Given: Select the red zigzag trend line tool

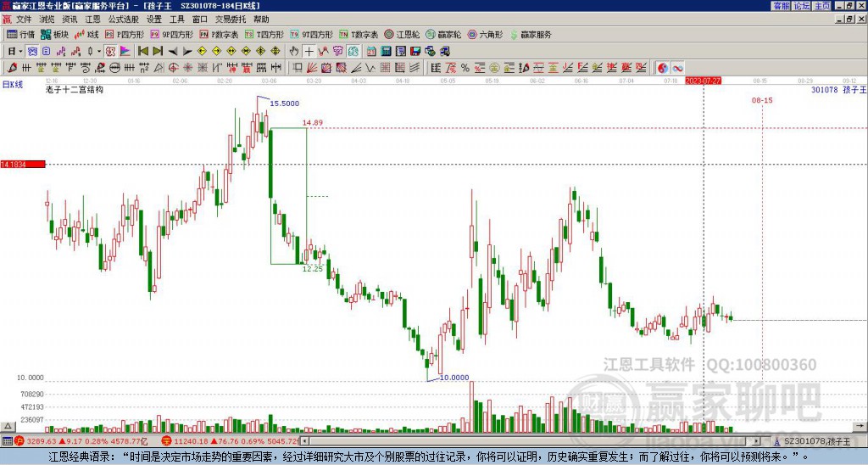Looking at the screenshot, I should (x=323, y=51).
